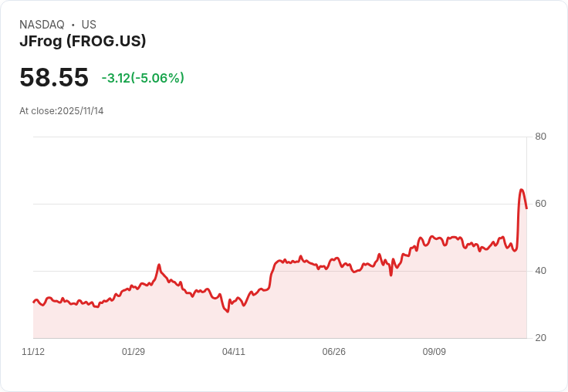This screenshot has height=392, width=568.
Task: Click the -3.12(-5.06%) price change
Action: pos(143,78)
